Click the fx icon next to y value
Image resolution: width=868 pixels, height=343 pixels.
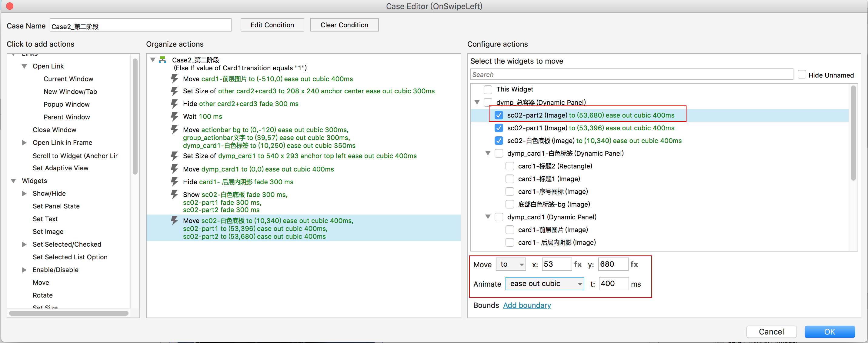pyautogui.click(x=634, y=265)
